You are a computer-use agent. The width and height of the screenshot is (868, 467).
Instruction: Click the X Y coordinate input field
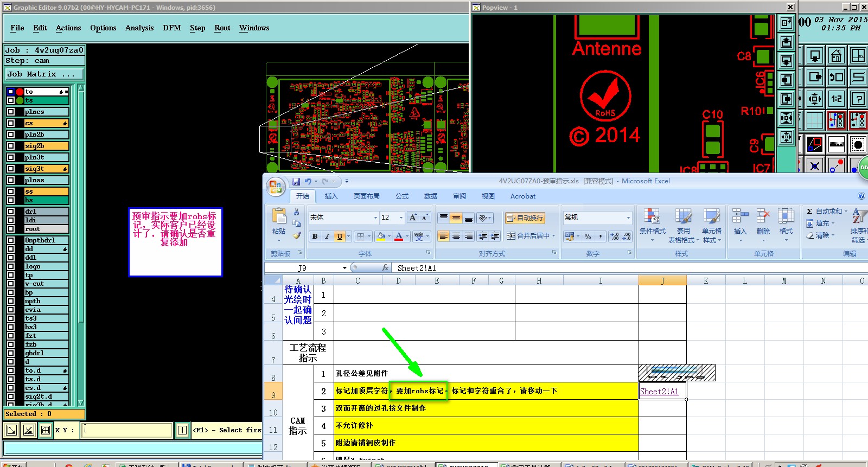[x=126, y=430]
